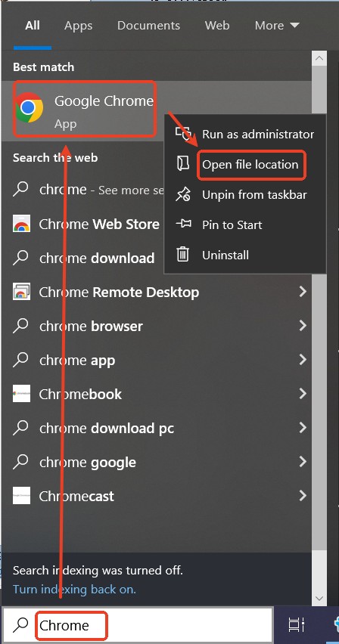Expand chrome browser suggestion chevron
This screenshot has width=339, height=644.
click(303, 326)
